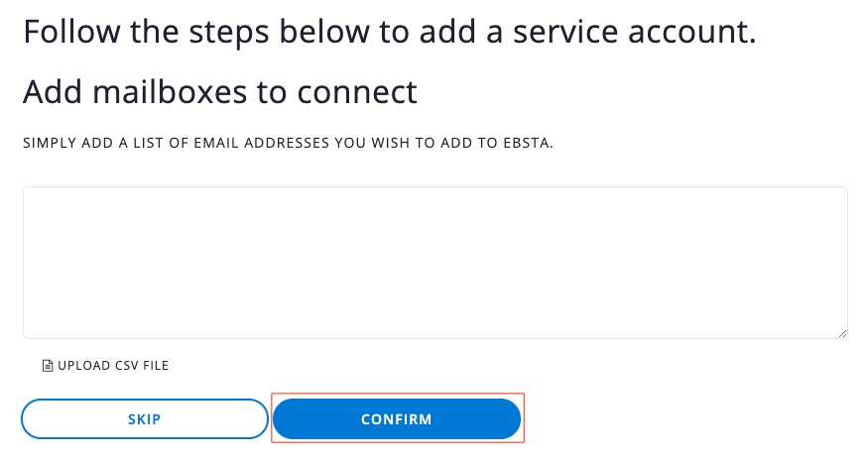Focus the email addresses text area
Screen dimensions: 868x462
[434, 263]
